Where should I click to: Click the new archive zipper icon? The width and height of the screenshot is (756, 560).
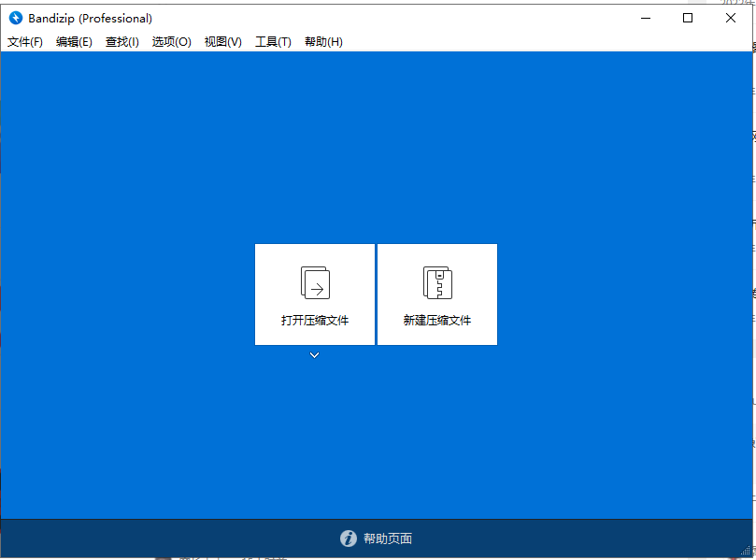(x=437, y=282)
